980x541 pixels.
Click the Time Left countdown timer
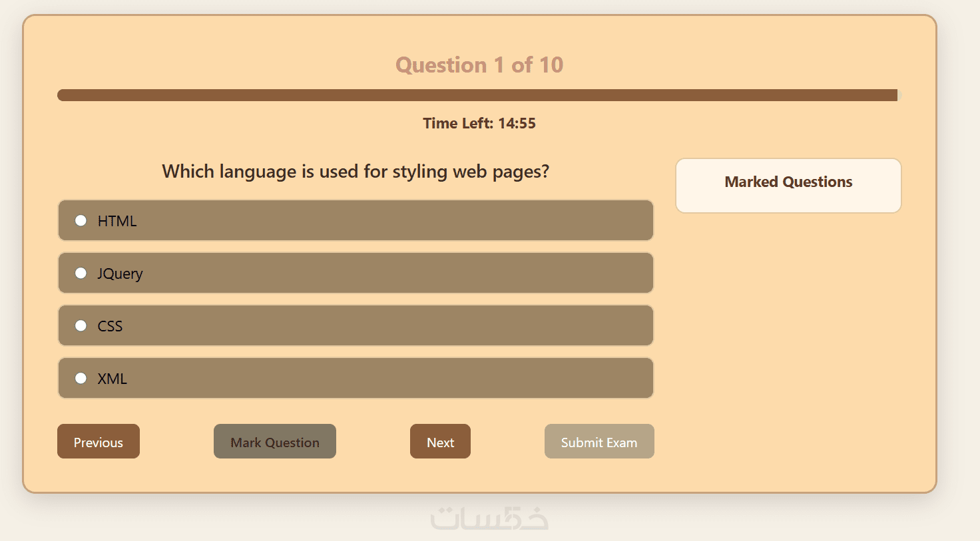[x=479, y=123]
